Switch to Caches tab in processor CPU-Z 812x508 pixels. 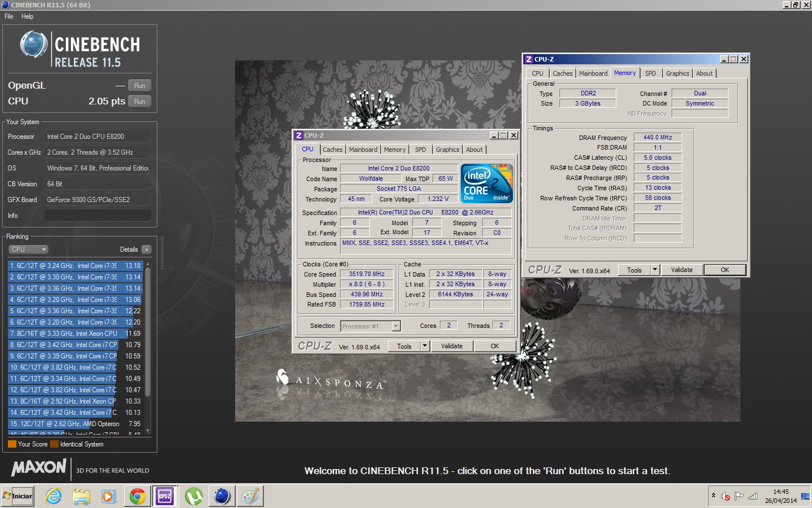click(333, 150)
